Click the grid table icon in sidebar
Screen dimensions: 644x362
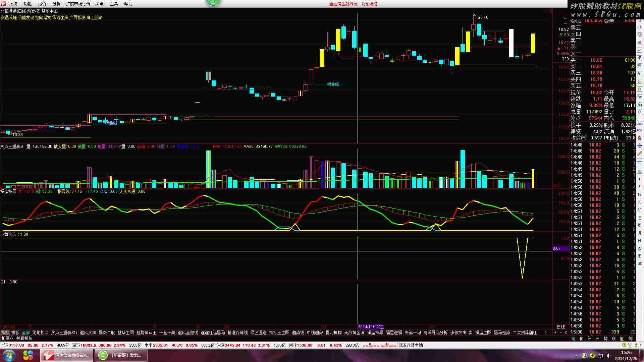pyautogui.click(x=640, y=42)
